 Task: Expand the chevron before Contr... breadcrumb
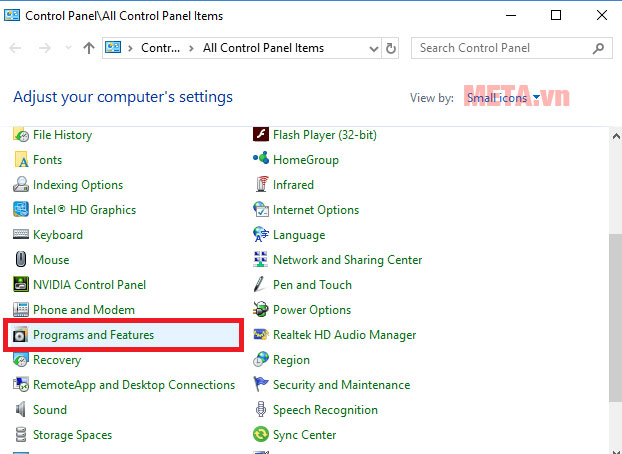(130, 48)
